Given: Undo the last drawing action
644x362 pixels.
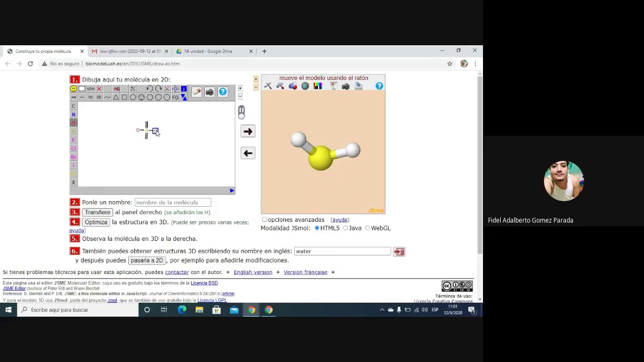Looking at the screenshot, I should (x=149, y=89).
